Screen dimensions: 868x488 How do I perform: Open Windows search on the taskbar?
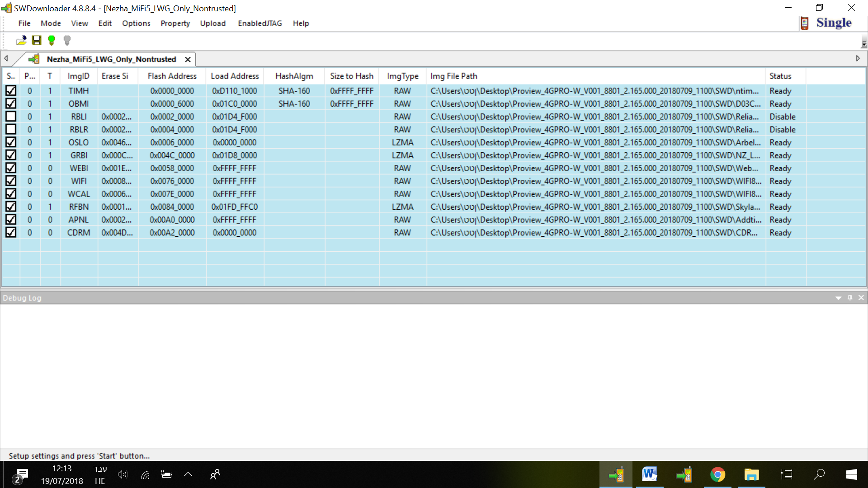pos(819,474)
